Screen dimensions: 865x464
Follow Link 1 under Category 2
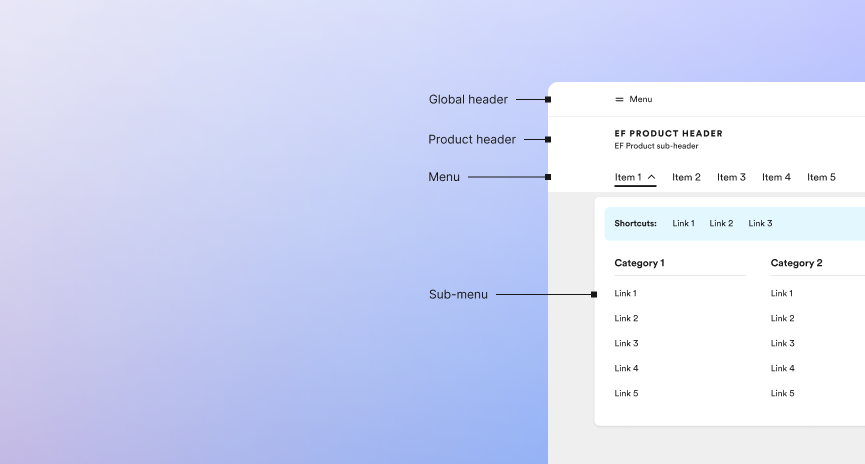coord(782,294)
